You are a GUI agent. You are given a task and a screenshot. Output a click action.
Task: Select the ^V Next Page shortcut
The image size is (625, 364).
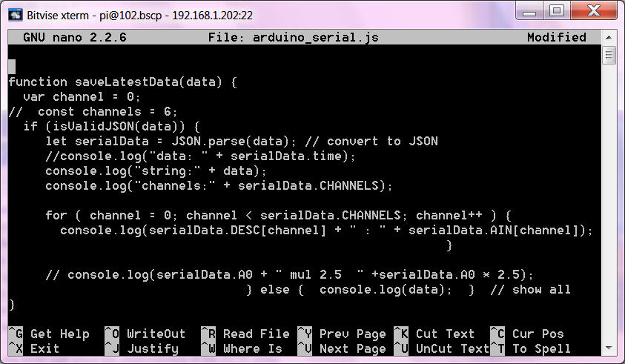pos(341,348)
